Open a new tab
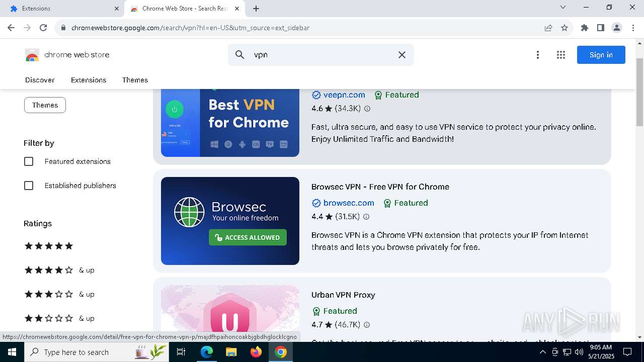Image resolution: width=644 pixels, height=362 pixels. click(x=256, y=9)
